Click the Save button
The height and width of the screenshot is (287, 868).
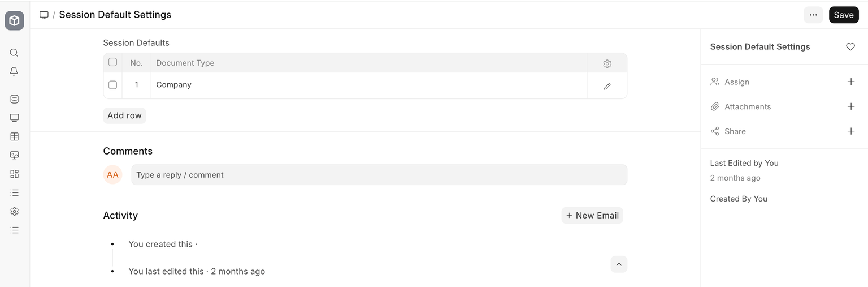[x=843, y=15]
